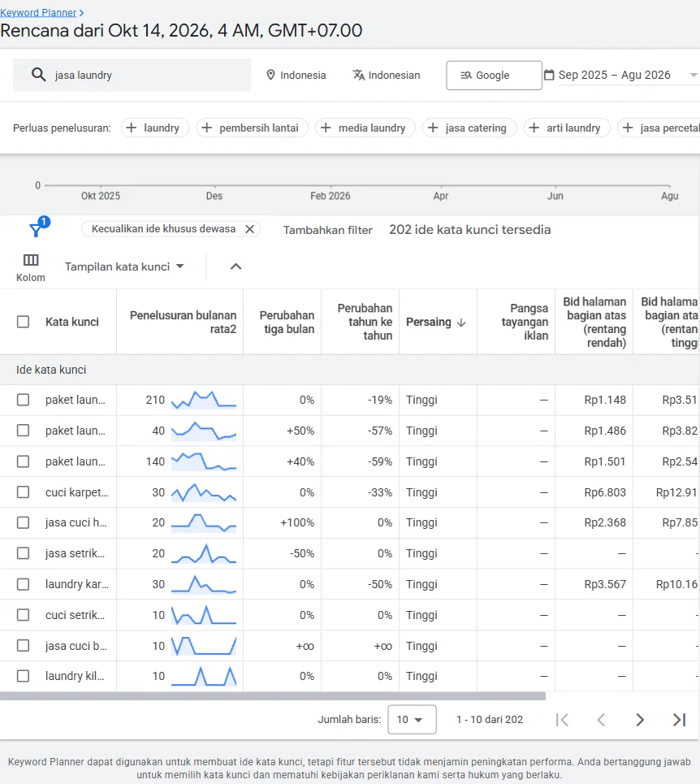Click the 'Sep 2025 – Agu 2026' date range
This screenshot has width=700, height=784.
point(615,75)
